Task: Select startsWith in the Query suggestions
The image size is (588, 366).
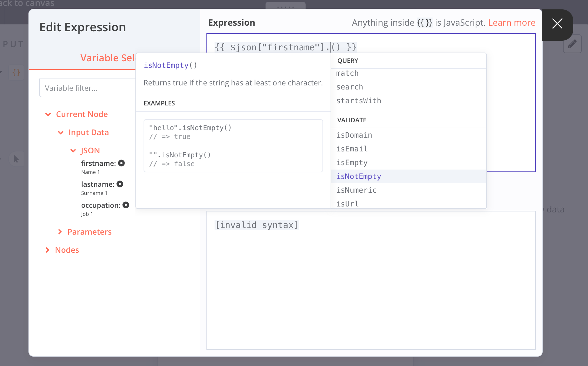Action: click(x=358, y=101)
